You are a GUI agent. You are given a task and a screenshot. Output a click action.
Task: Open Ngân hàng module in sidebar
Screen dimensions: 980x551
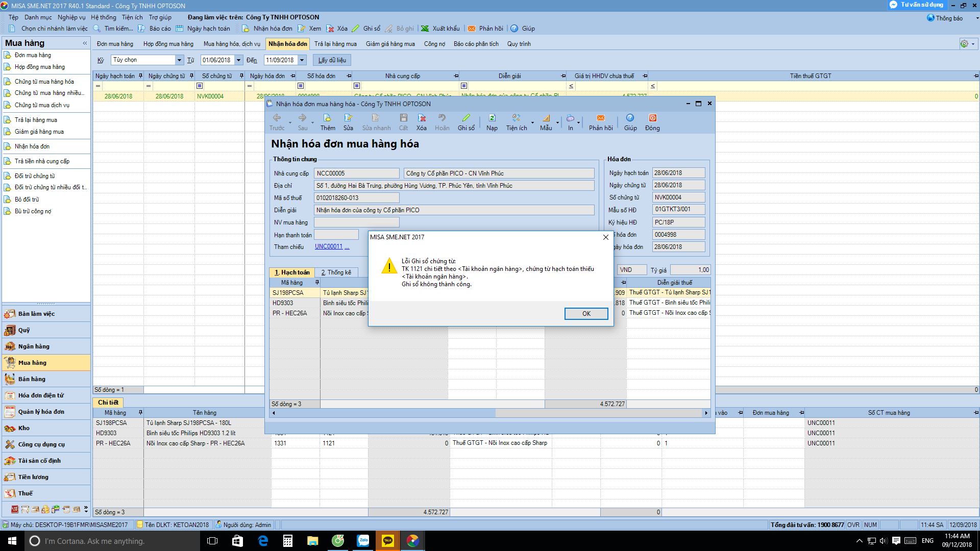click(46, 346)
